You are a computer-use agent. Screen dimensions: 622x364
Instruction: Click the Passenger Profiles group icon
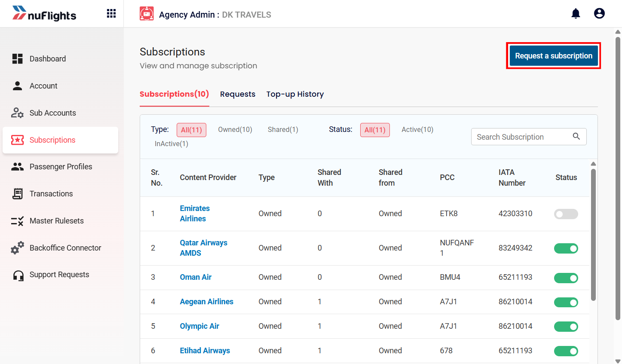17,167
